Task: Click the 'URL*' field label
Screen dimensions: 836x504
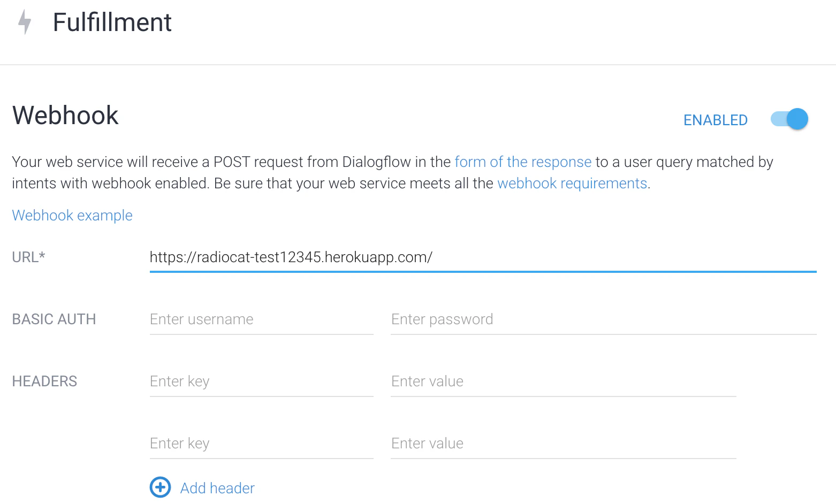Action: tap(28, 257)
